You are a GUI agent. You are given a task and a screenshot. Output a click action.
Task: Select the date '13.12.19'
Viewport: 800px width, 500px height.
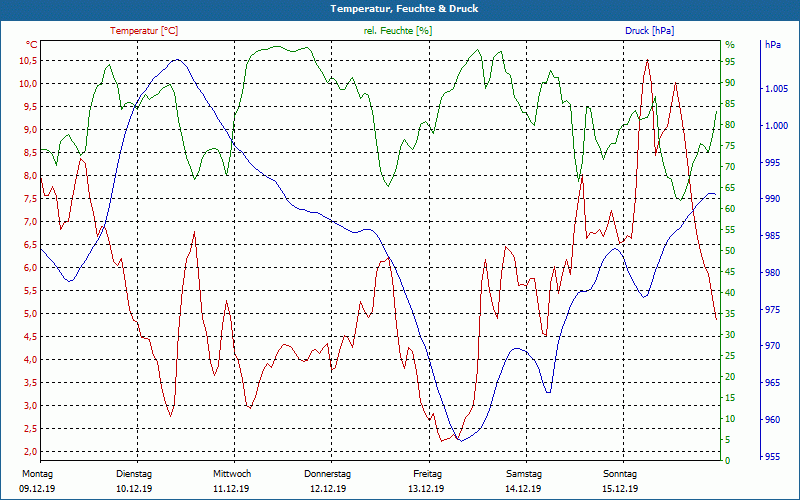pyautogui.click(x=426, y=488)
